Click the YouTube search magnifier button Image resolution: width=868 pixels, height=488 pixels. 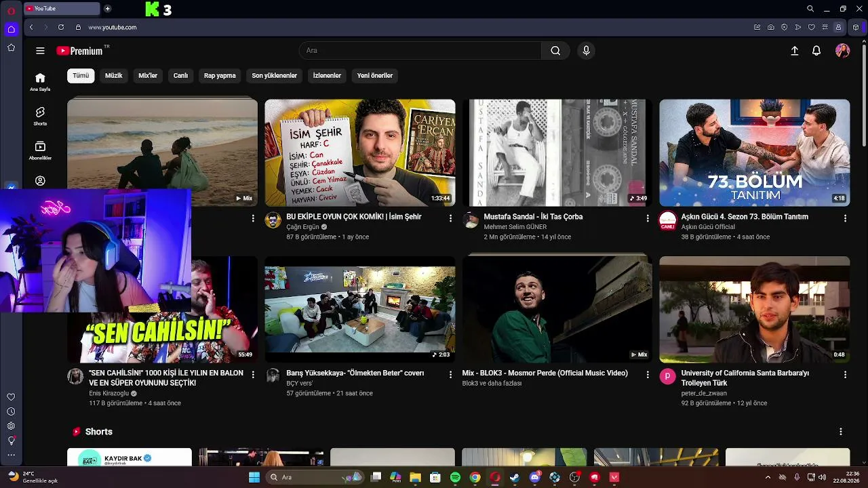click(x=555, y=51)
